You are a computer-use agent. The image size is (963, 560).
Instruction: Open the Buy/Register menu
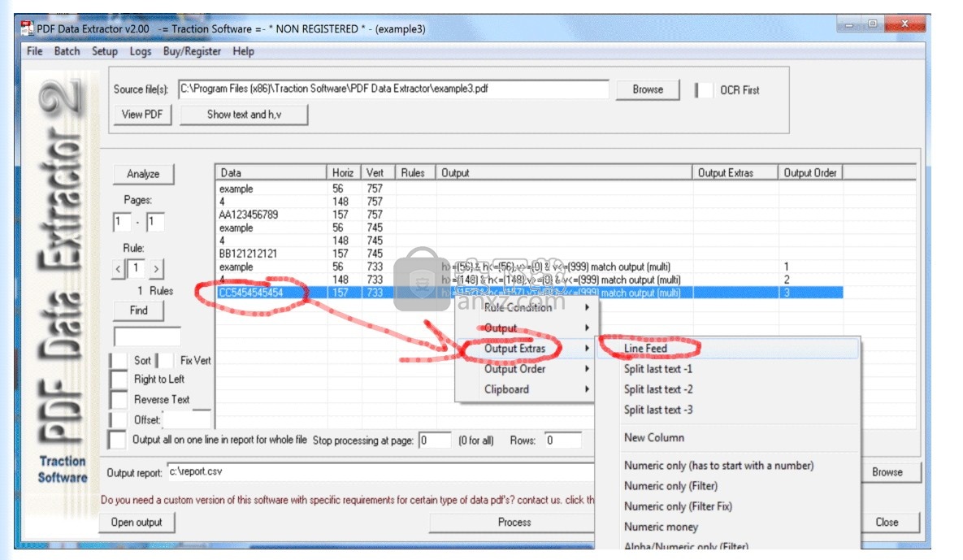[192, 51]
